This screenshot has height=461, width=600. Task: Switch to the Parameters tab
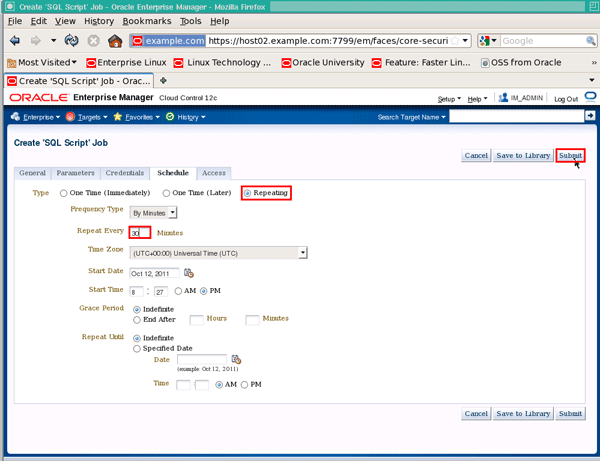click(75, 173)
